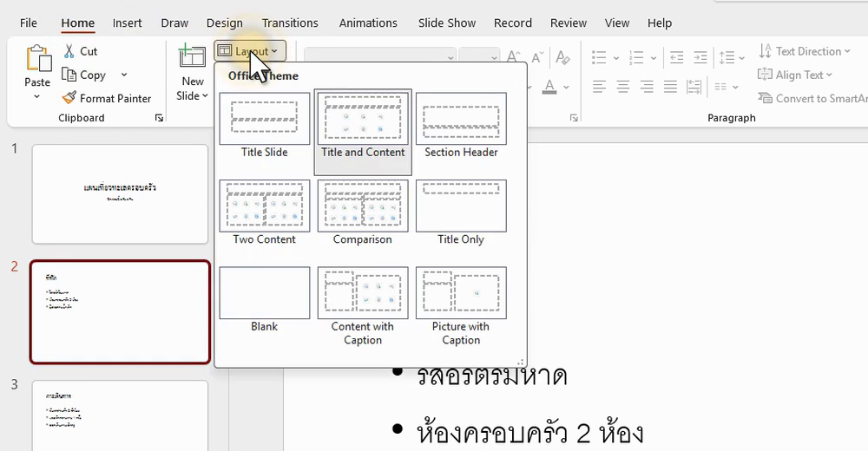The image size is (868, 451).
Task: Clear all formatting with the eraser A icon
Action: (562, 57)
